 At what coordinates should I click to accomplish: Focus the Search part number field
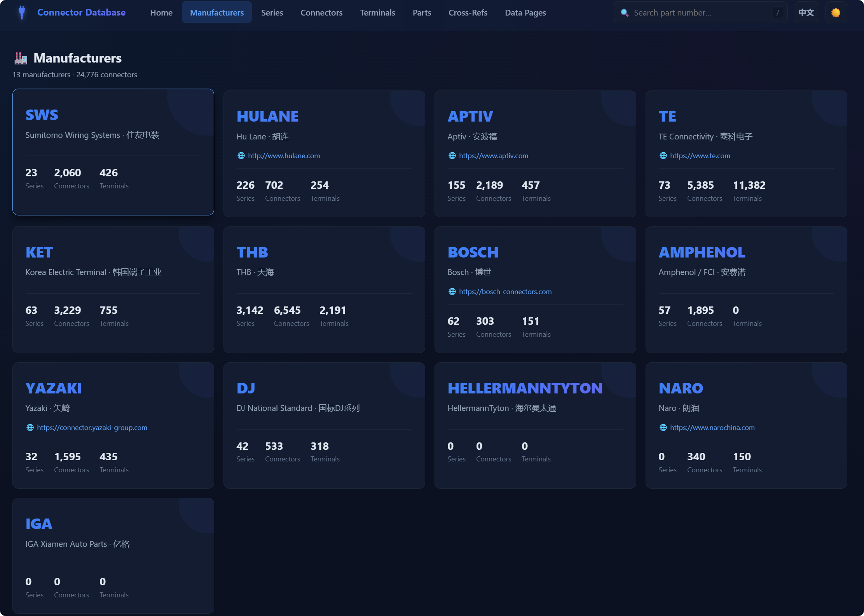coord(700,12)
